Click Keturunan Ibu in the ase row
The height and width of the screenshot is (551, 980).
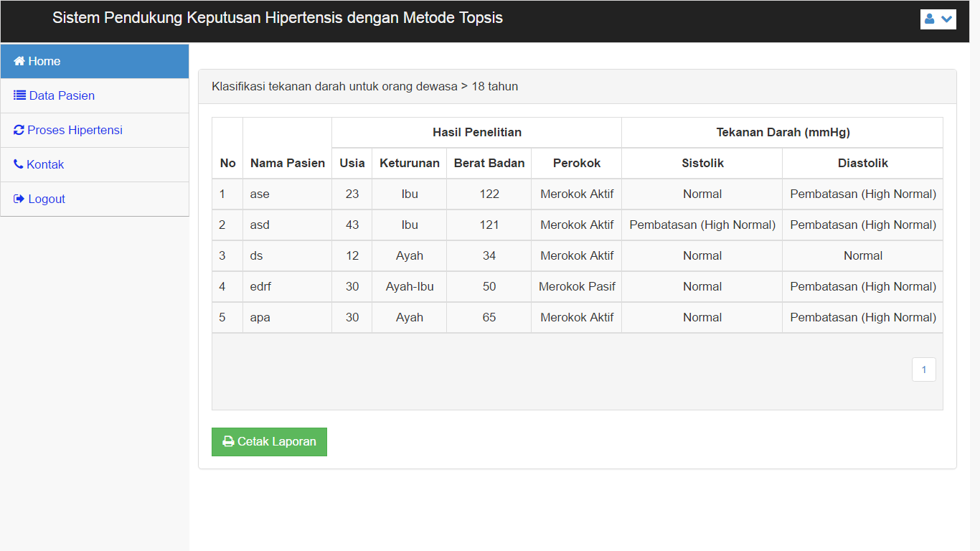(x=410, y=194)
